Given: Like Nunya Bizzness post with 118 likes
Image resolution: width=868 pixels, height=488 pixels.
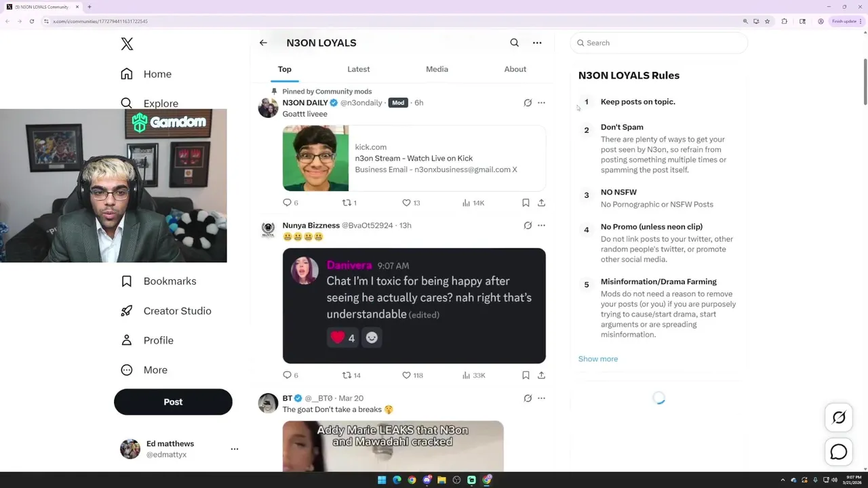Looking at the screenshot, I should [x=412, y=375].
